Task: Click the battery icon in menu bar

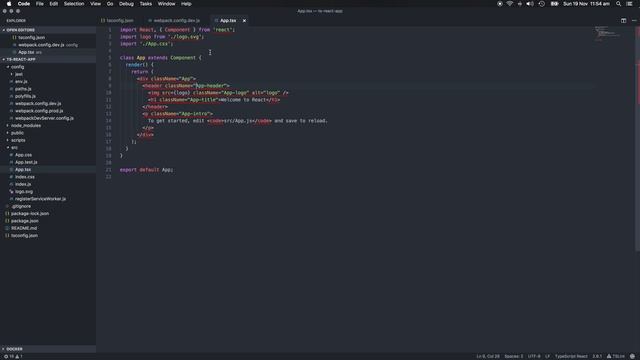Action: click(554, 4)
